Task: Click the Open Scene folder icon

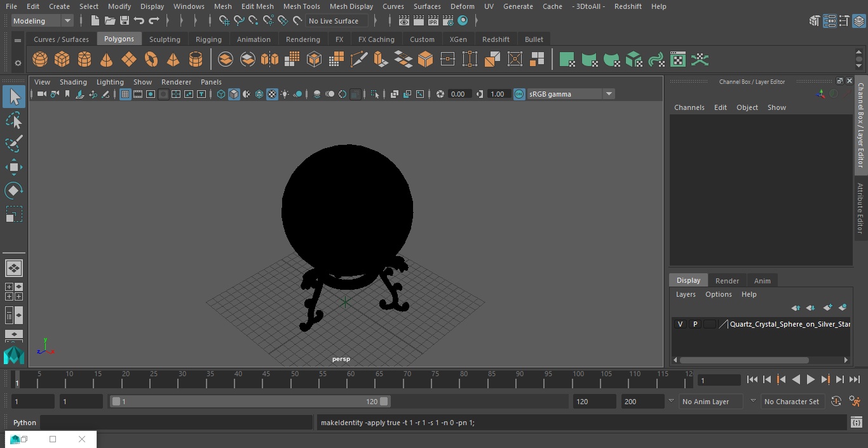Action: pos(109,21)
